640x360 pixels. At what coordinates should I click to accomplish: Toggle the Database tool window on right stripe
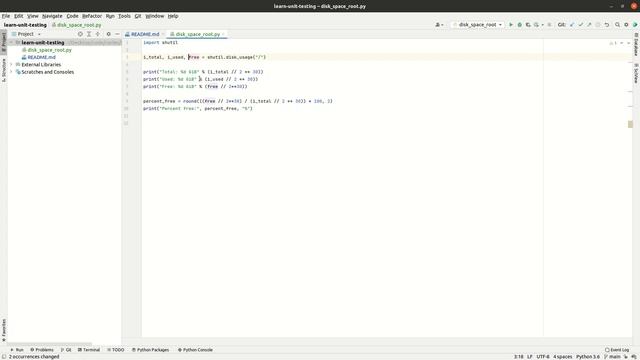tap(636, 44)
